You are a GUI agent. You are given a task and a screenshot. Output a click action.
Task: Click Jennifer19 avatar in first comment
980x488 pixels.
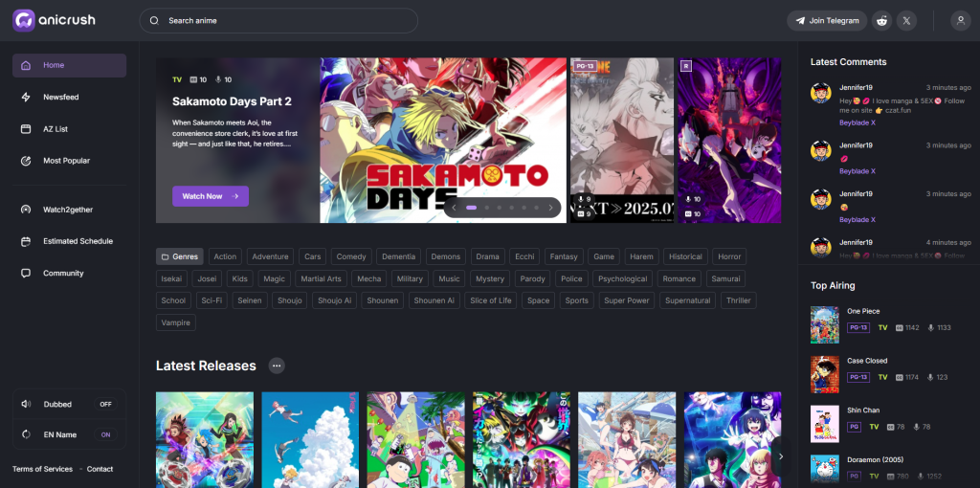pos(820,93)
